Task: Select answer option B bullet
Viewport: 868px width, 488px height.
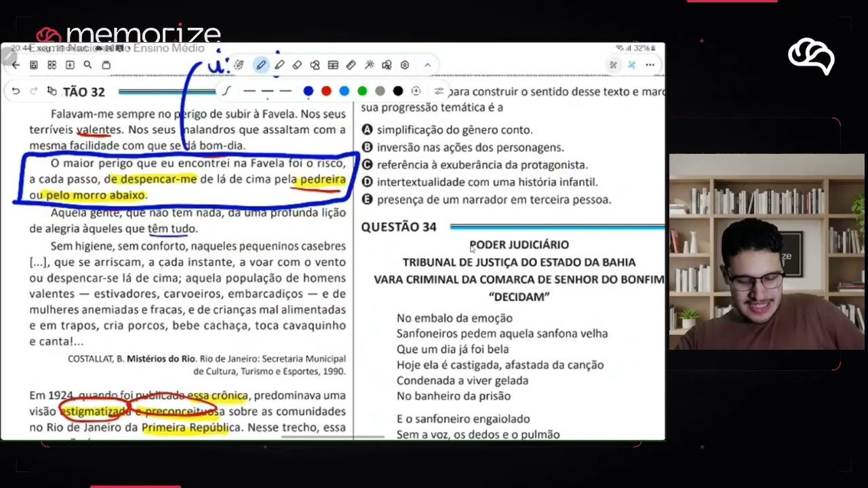Action: tap(367, 147)
